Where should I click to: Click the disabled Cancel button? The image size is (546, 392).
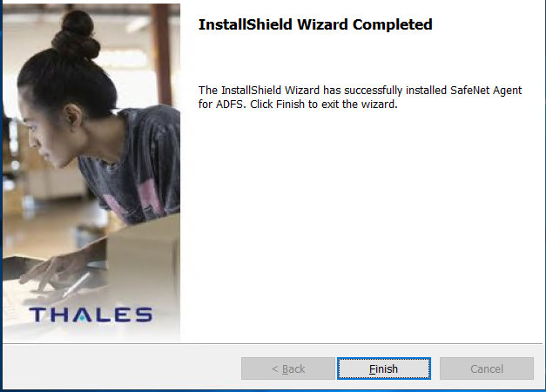[x=487, y=368]
